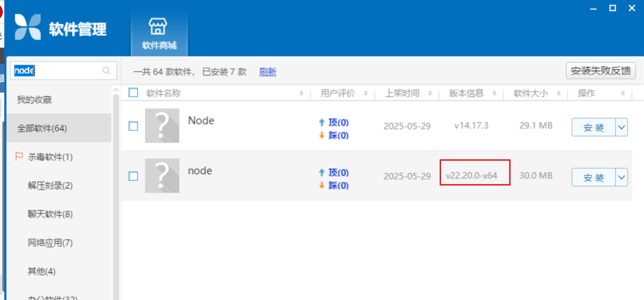
Task: Click the Node v14.17.3 placeholder thumbnail
Action: (162, 125)
